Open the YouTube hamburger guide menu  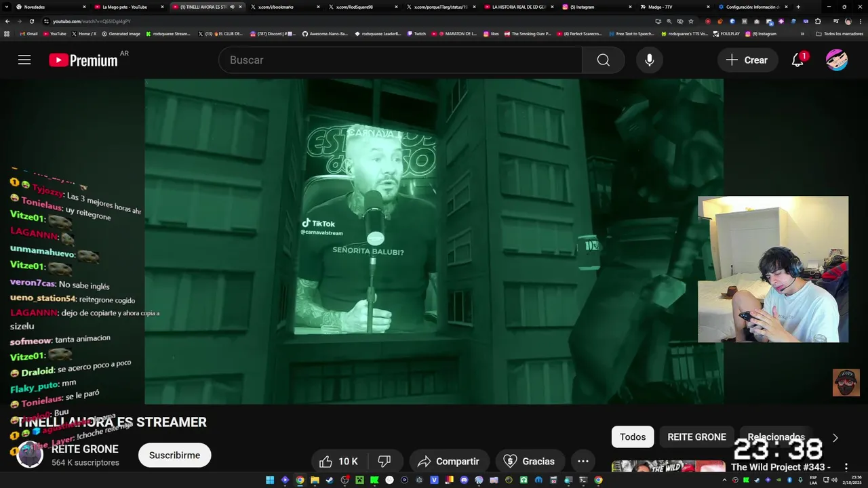tap(24, 60)
